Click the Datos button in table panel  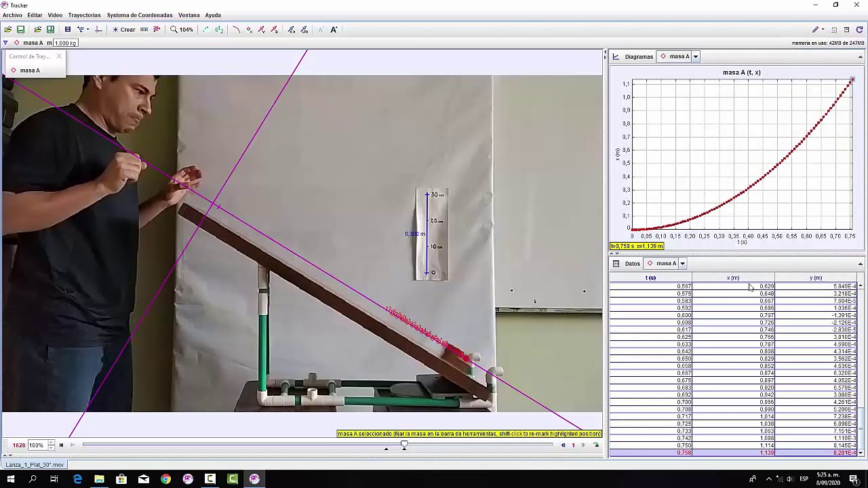632,264
